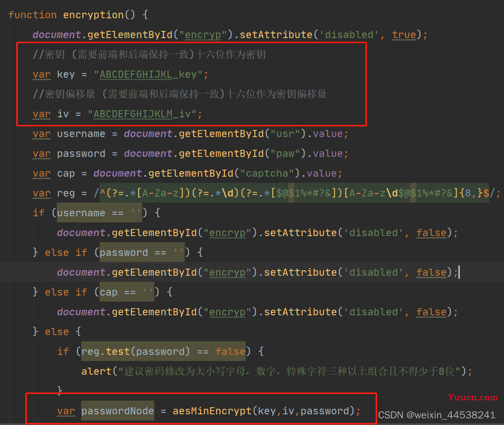Click var keyword before cap declaration
The image size is (504, 425).
pyautogui.click(x=42, y=173)
